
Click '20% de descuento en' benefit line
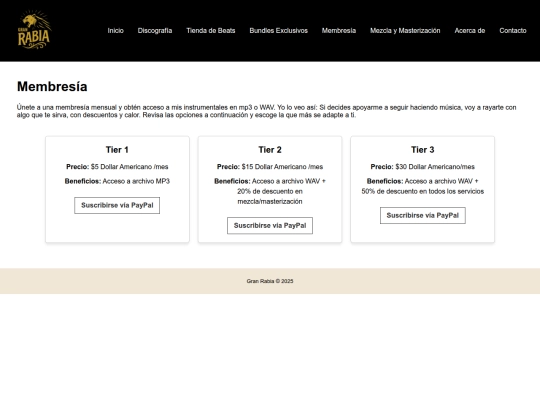270,191
